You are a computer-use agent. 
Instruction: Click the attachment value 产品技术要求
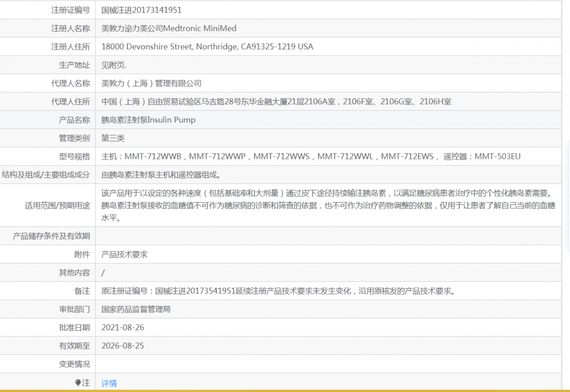click(124, 254)
